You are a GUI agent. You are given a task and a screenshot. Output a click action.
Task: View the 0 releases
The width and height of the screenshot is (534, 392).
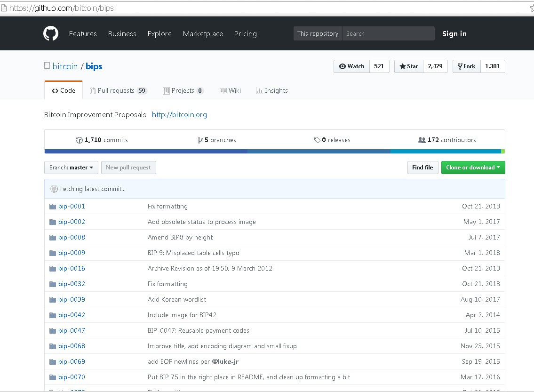tap(332, 140)
